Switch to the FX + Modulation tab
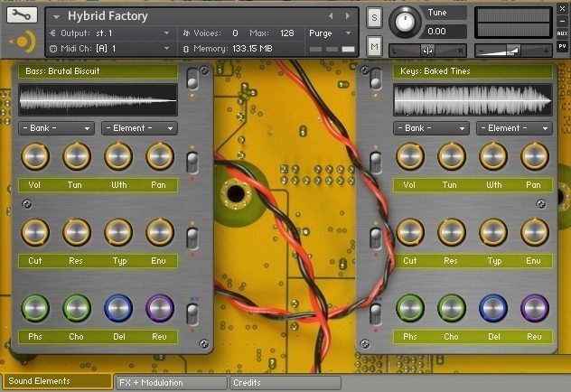571x392 pixels. pos(169,383)
